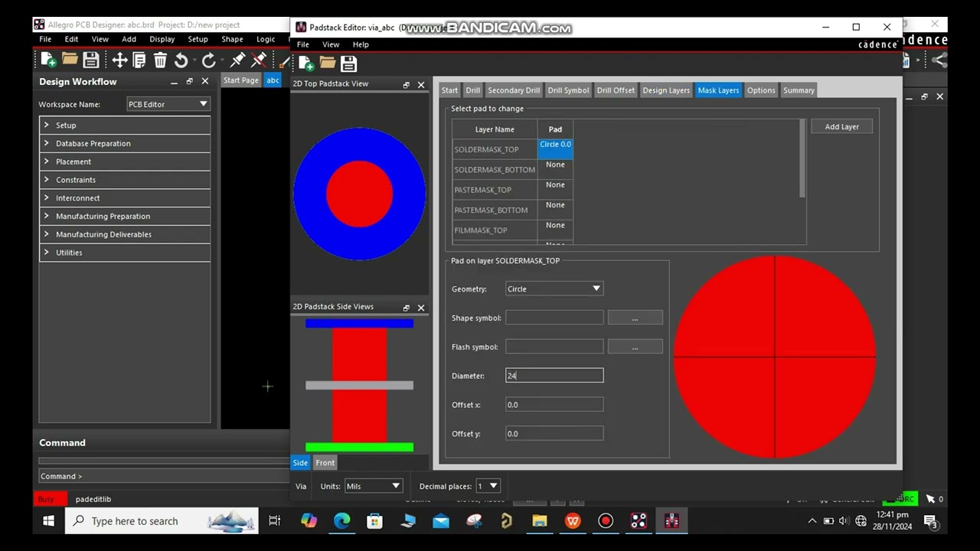
Task: Open the Start Page tab in Allegro
Action: coord(241,80)
